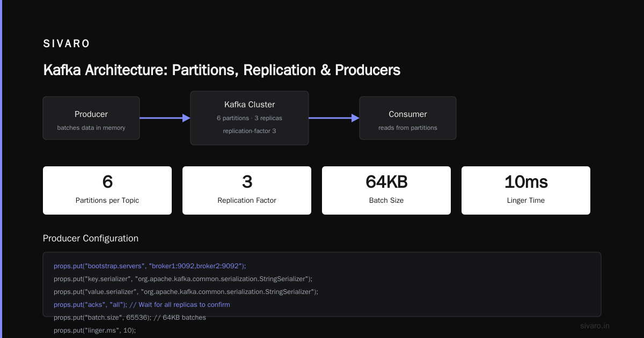Click the bootstrap.servers code line

point(150,266)
